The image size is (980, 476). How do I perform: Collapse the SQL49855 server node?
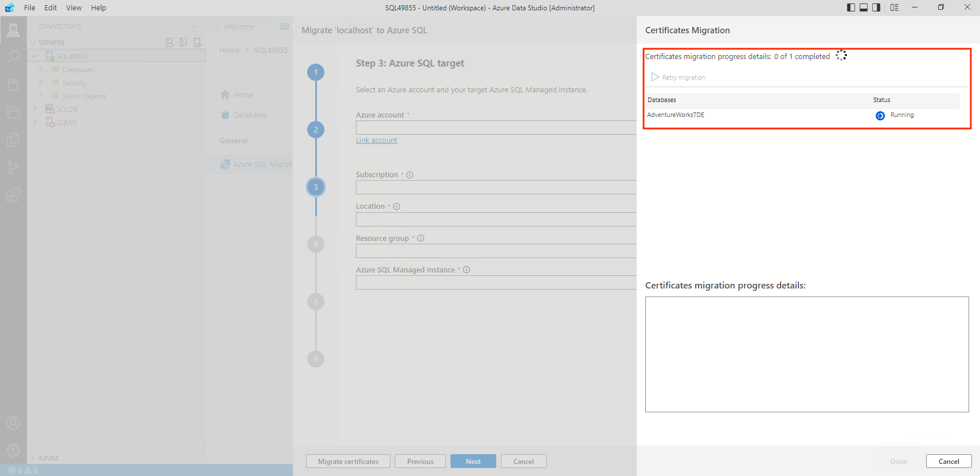[x=36, y=56]
